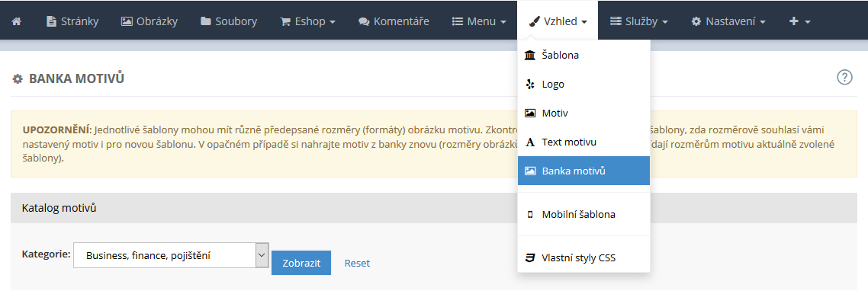The width and height of the screenshot is (868, 291).
Task: Expand the plus dropdown in navbar
Action: point(799,21)
